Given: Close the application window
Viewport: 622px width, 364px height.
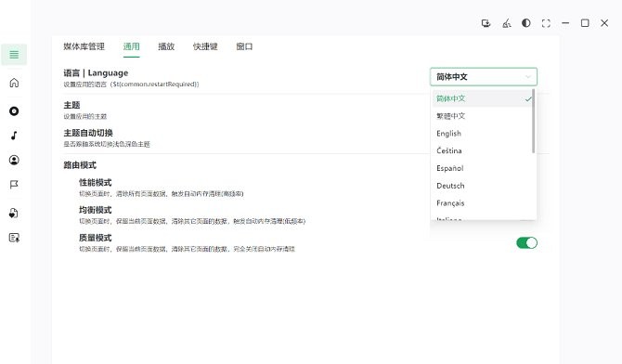Looking at the screenshot, I should (x=604, y=23).
